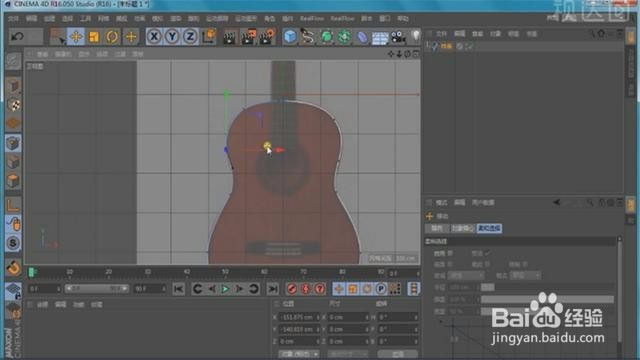Screen dimensions: 640x360
Task: Click Make Editable icon in left sidebar
Action: point(13,61)
